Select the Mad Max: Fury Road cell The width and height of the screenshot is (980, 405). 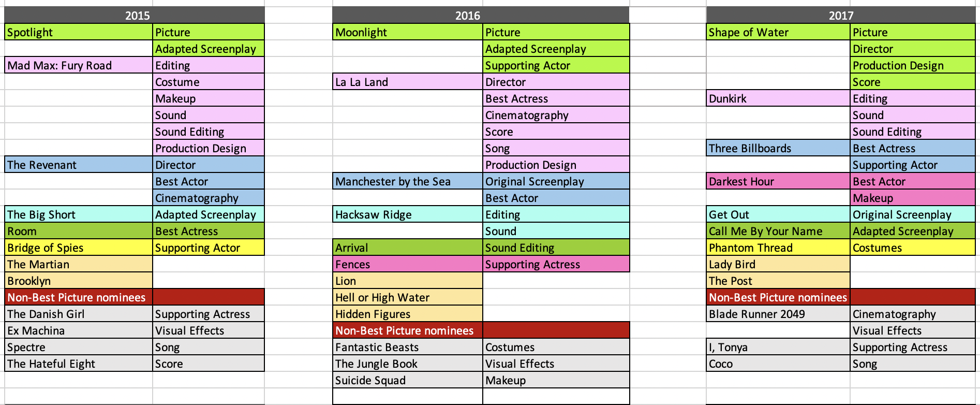(78, 65)
